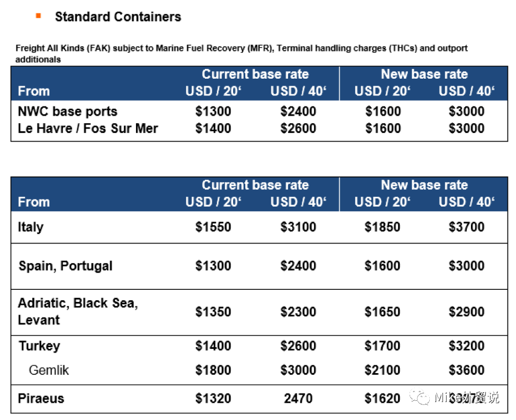Click "Current base rate" header in the top table

click(255, 74)
